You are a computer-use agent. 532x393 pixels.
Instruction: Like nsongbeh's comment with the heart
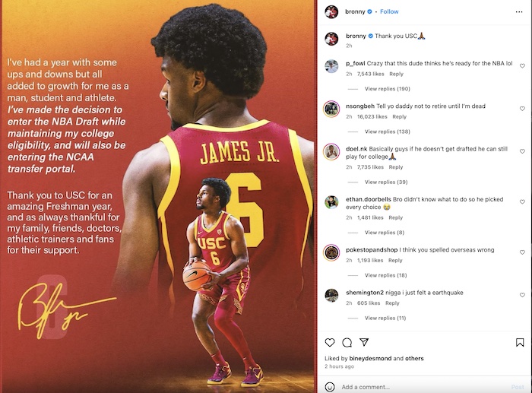(523, 109)
